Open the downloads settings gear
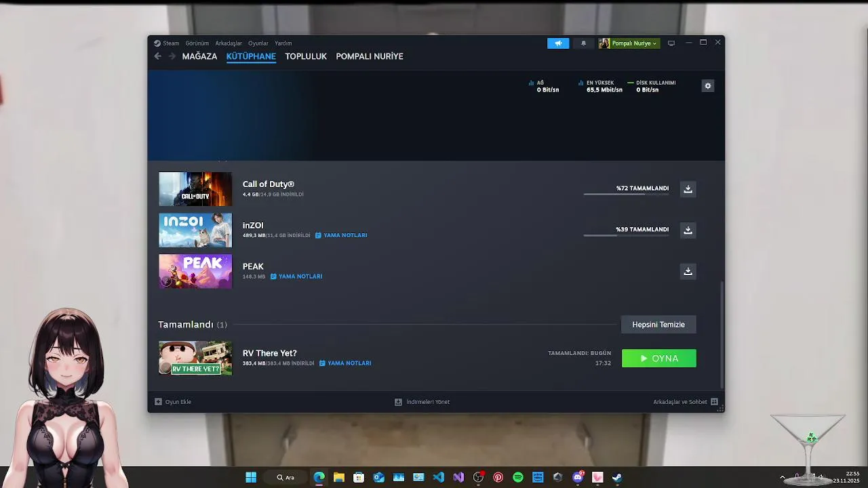Image resolution: width=868 pixels, height=488 pixels. pyautogui.click(x=708, y=86)
